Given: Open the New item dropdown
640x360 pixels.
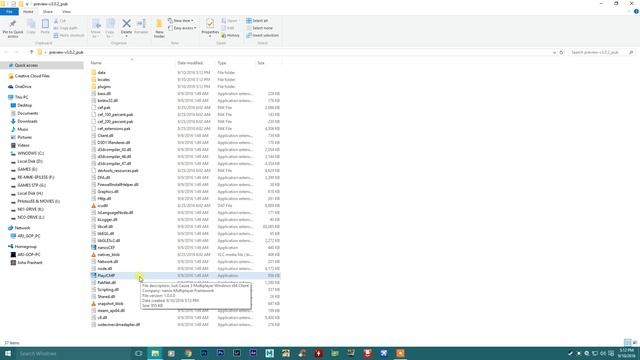Looking at the screenshot, I should pos(180,21).
